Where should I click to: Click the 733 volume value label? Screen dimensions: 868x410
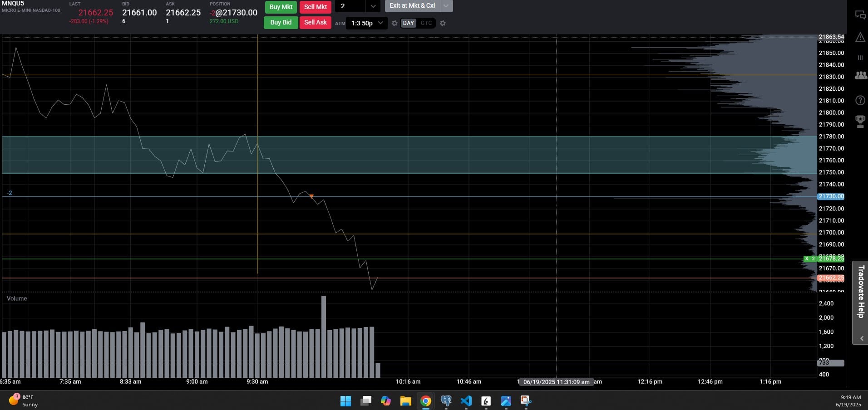tap(831, 363)
